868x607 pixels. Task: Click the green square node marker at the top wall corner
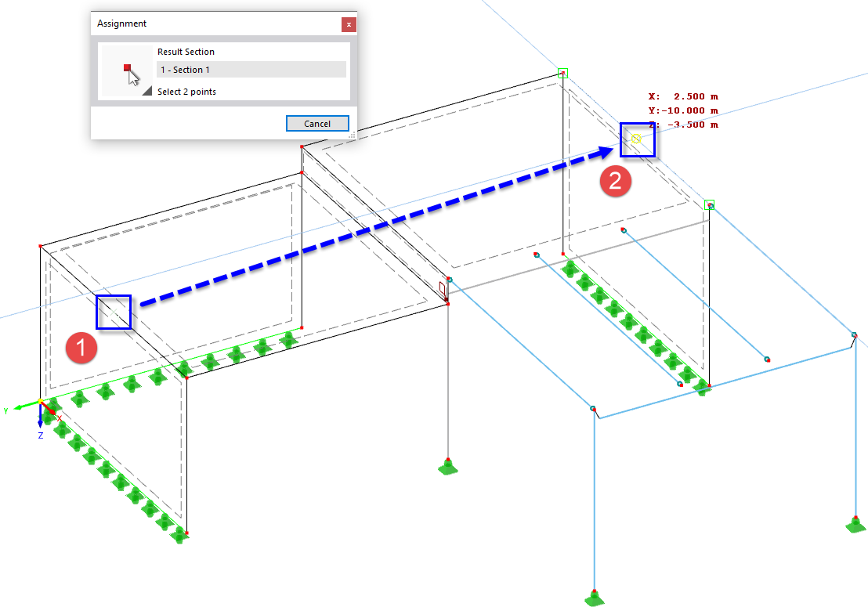561,74
